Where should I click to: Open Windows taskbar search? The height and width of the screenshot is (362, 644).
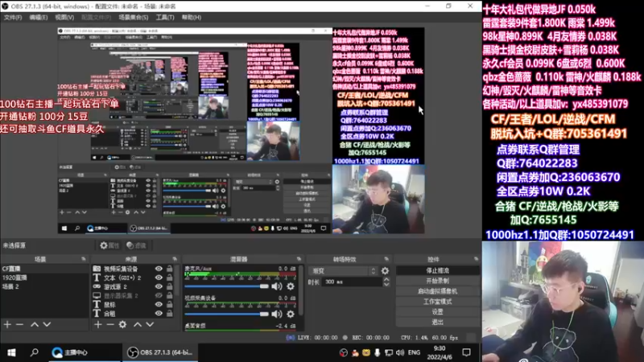35,352
